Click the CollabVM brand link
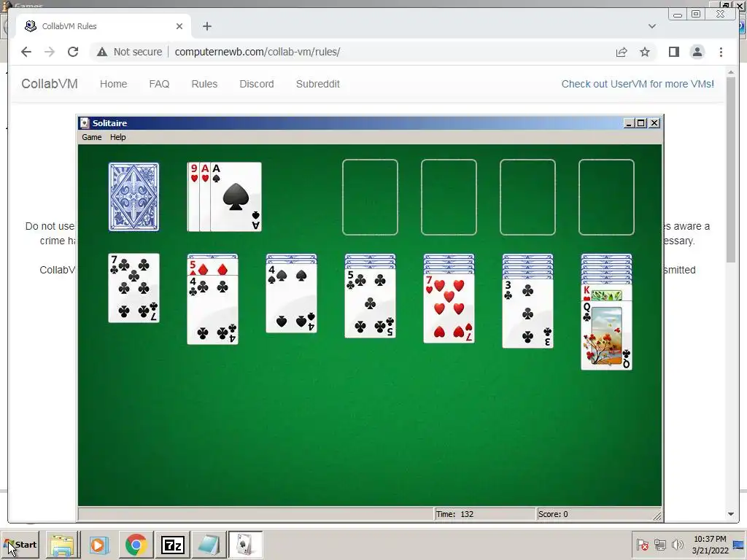 coord(50,84)
